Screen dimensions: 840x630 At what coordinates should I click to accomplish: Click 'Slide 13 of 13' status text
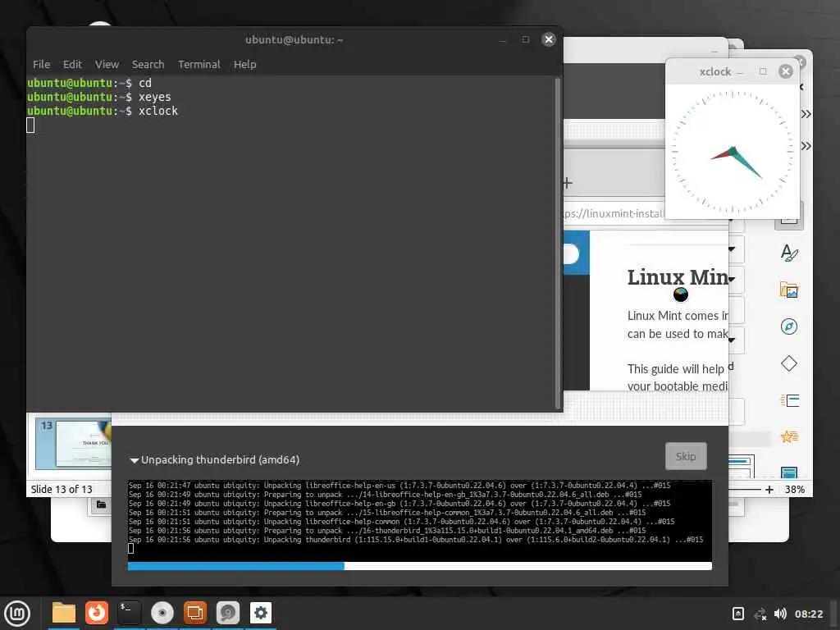point(62,489)
